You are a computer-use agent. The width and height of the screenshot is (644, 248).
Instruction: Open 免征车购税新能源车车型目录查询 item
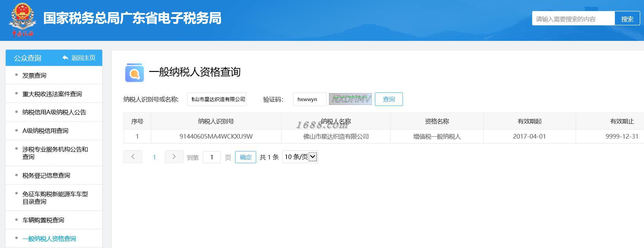(55, 198)
